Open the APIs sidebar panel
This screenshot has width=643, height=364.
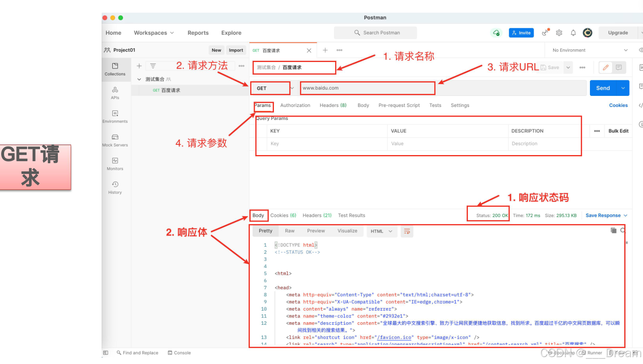(115, 93)
